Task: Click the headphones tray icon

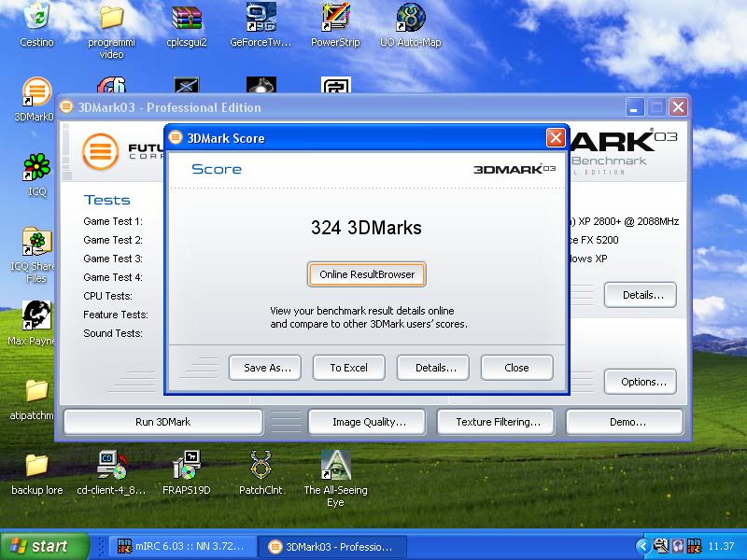Action: click(x=678, y=546)
